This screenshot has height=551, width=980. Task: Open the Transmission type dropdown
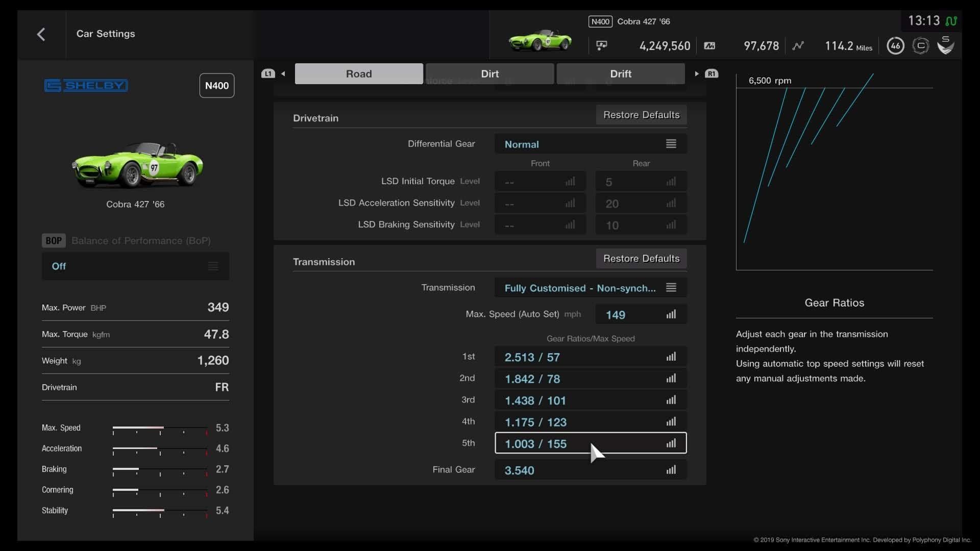pos(591,288)
